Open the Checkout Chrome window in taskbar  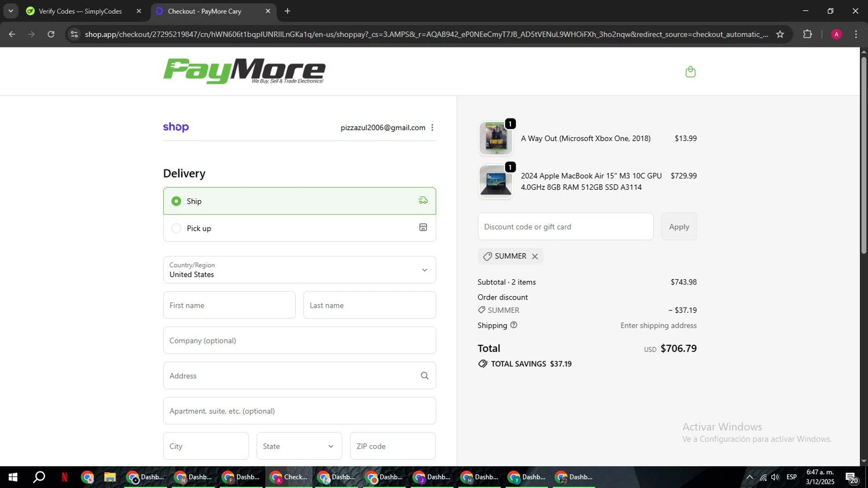click(x=289, y=478)
